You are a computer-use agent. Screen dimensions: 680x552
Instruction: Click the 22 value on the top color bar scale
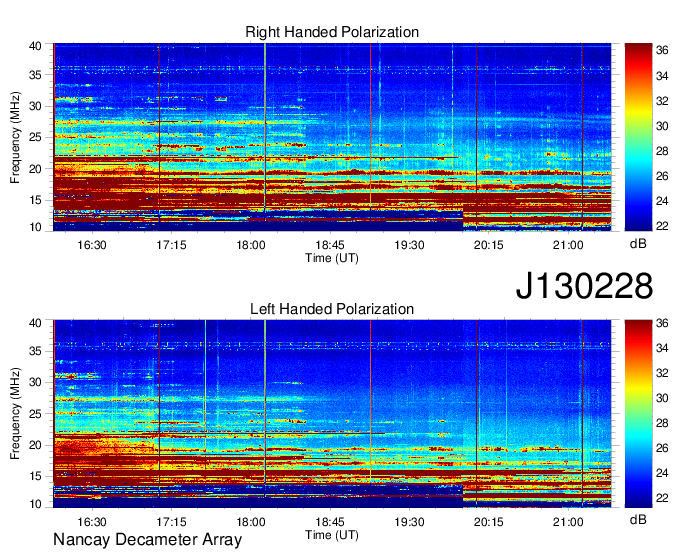[x=662, y=226]
